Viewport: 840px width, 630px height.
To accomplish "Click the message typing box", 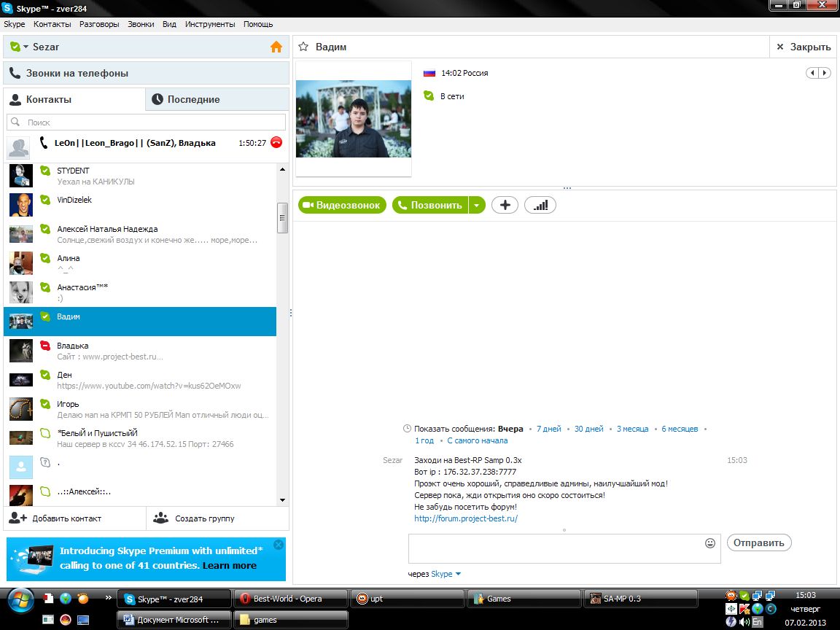I will 564,548.
